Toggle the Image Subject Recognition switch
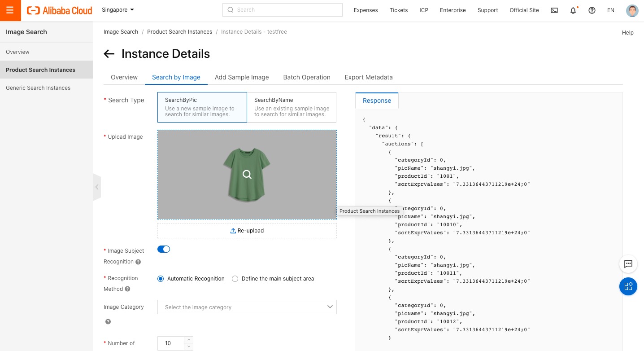Viewport: 644px width, 351px height. point(164,249)
